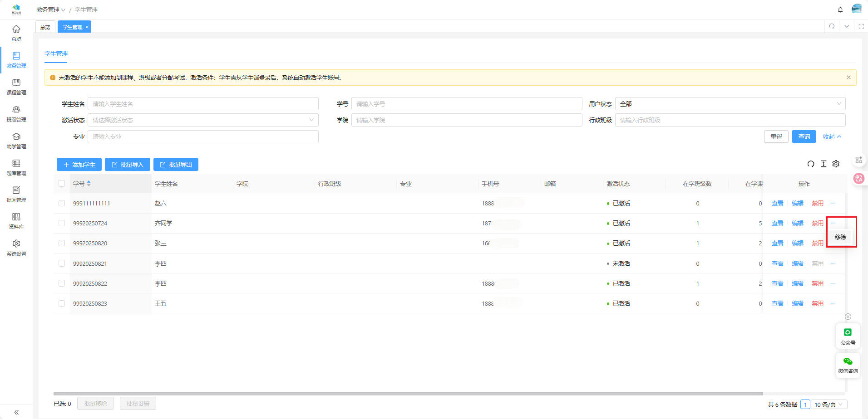The width and height of the screenshot is (868, 419).
Task: Toggle the select-all header checkbox
Action: 62,184
